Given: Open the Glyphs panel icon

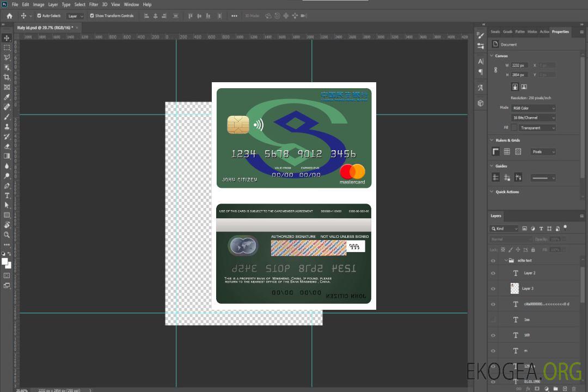Looking at the screenshot, I should point(481,88).
